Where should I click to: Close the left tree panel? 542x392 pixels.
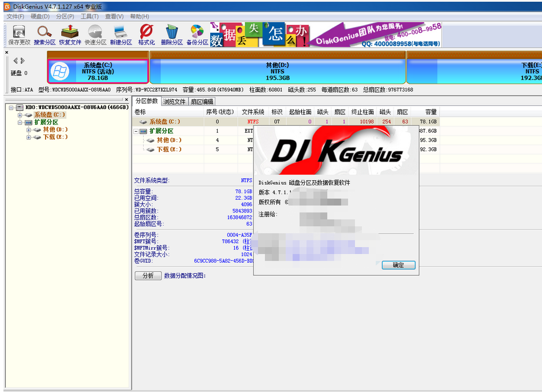pos(126,99)
